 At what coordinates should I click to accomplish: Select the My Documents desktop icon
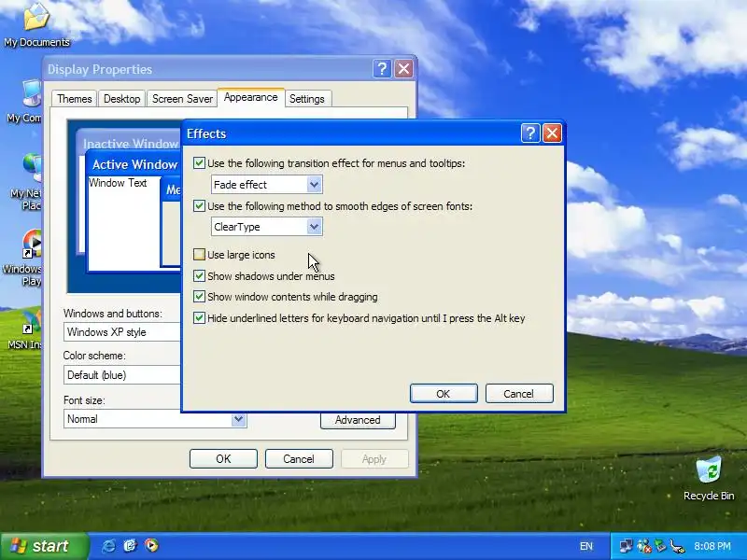[36, 25]
